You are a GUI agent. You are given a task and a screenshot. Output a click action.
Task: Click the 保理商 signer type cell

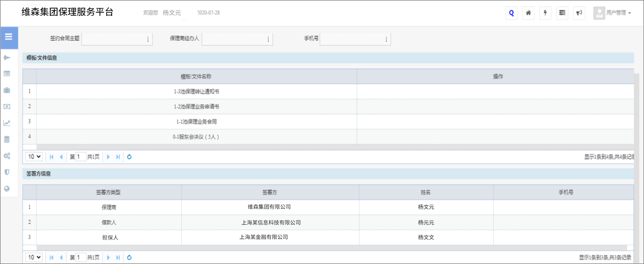coord(109,207)
